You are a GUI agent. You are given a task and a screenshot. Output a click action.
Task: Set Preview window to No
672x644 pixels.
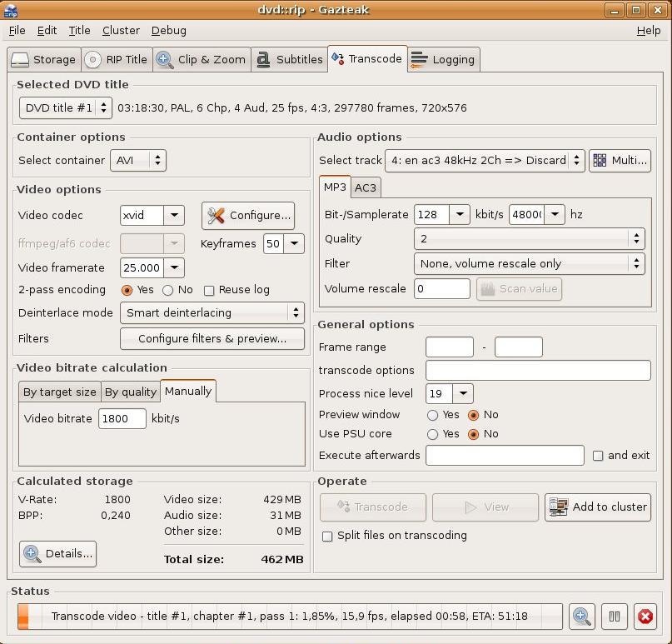tap(473, 415)
